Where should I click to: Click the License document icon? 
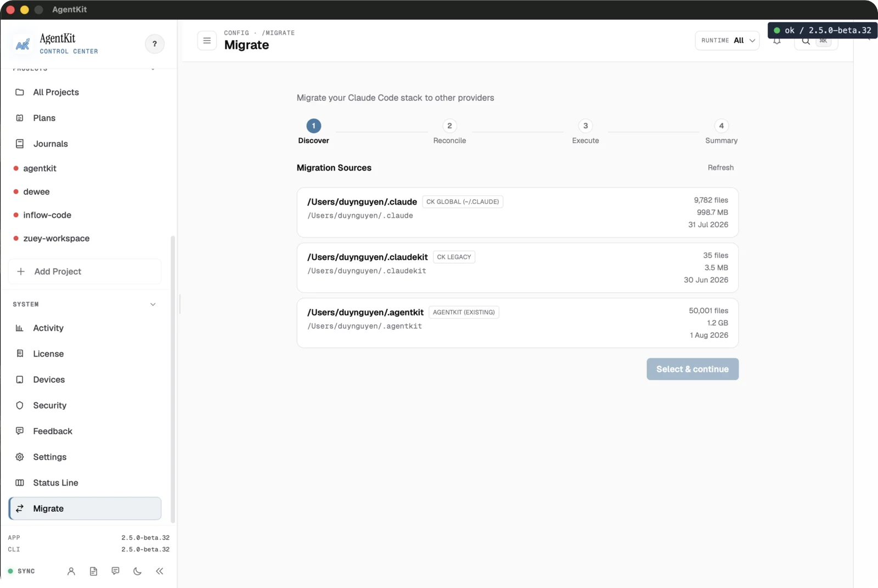[x=20, y=354]
